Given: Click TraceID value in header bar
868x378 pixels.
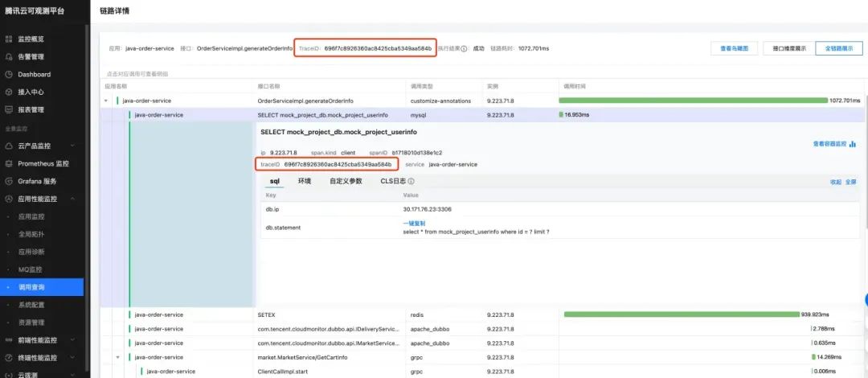Looking at the screenshot, I should 378,49.
